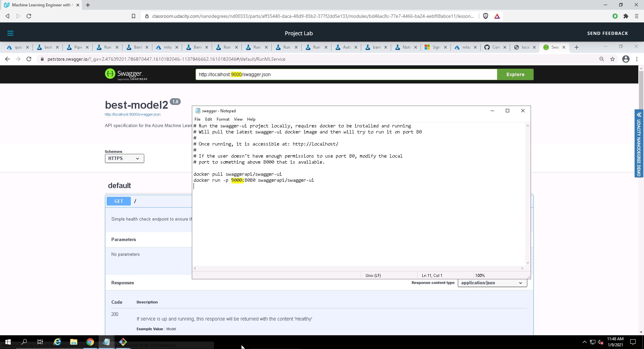The width and height of the screenshot is (644, 349).
Task: Click the Notepad horizontal scroll right arrow
Action: coord(522,268)
